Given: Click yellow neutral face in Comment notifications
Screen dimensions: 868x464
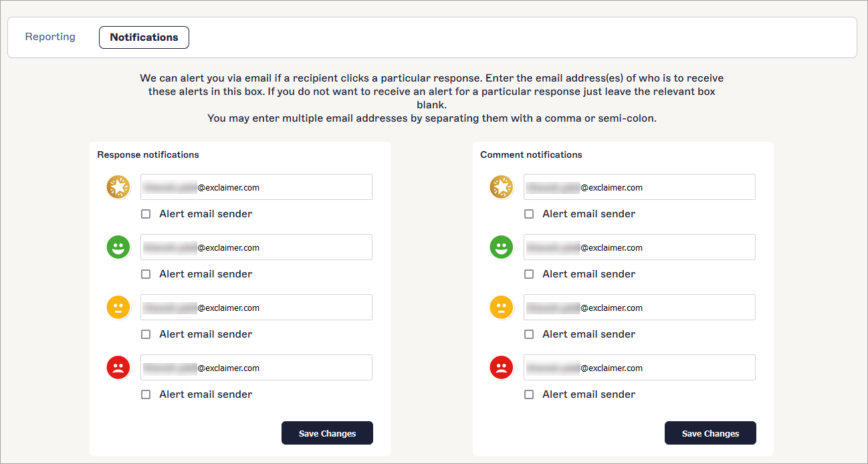Looking at the screenshot, I should click(501, 308).
